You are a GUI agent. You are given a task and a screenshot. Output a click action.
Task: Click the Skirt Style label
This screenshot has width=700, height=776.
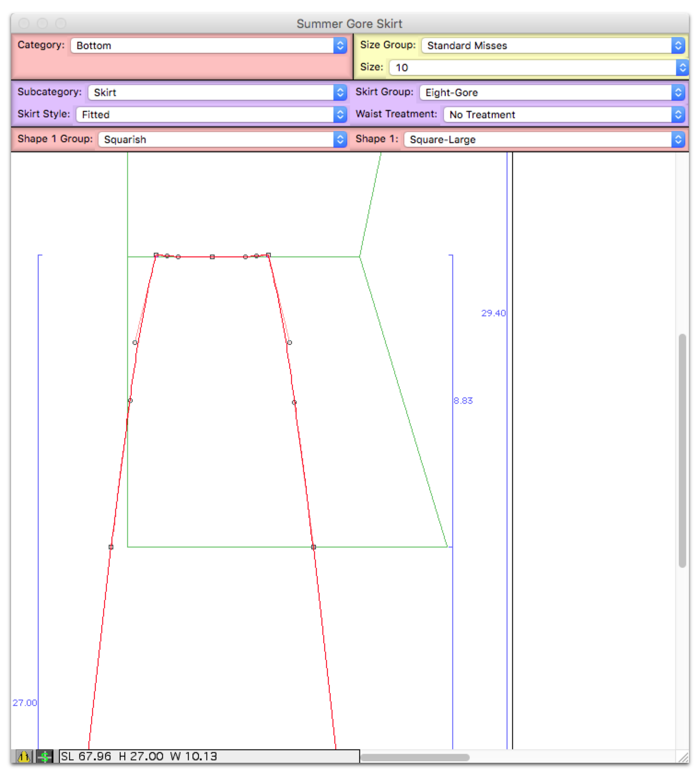pos(44,114)
